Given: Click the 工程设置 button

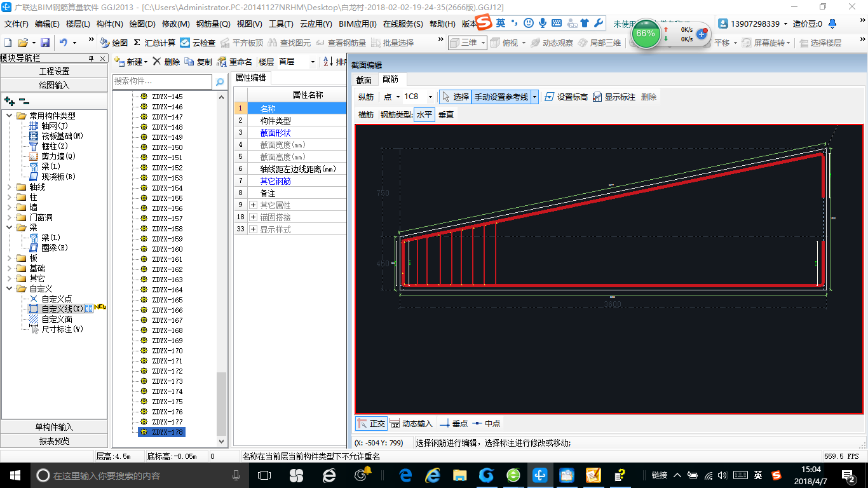Looking at the screenshot, I should 54,71.
